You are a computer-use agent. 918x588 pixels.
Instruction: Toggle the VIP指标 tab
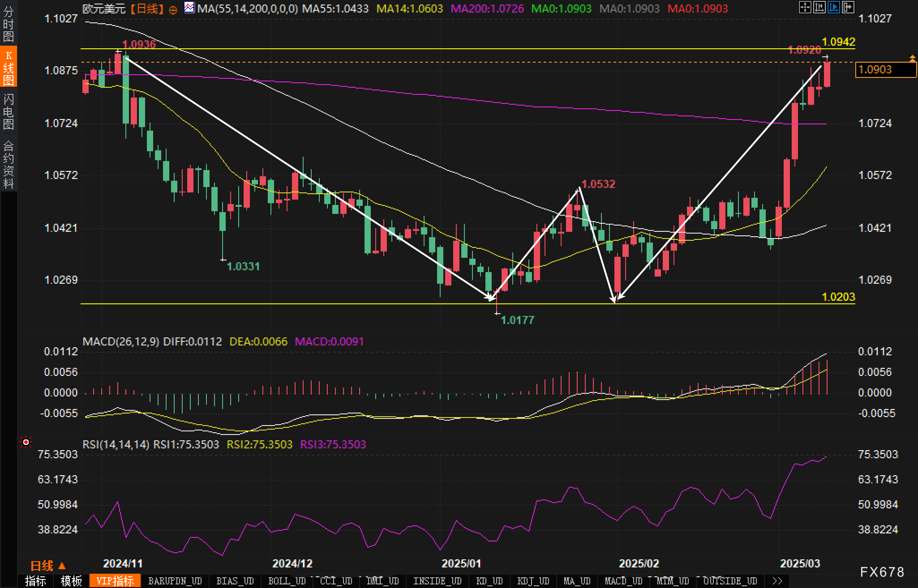pos(115,581)
